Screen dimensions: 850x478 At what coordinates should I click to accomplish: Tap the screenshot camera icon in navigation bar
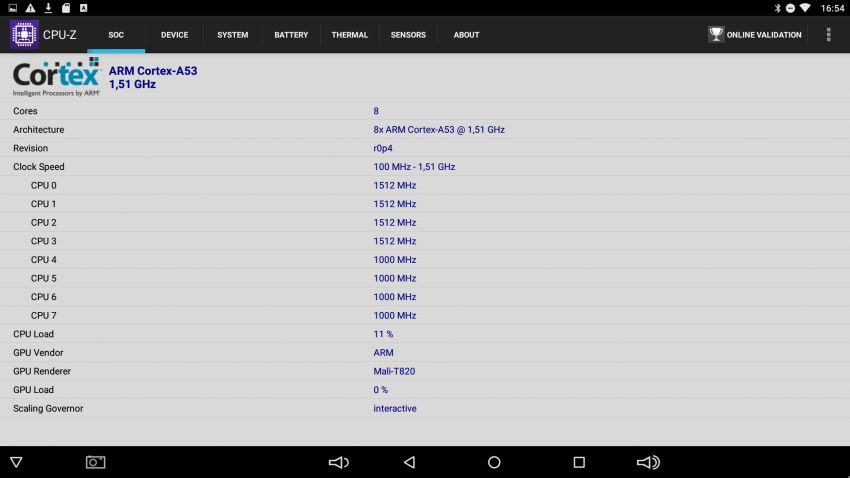pos(95,462)
